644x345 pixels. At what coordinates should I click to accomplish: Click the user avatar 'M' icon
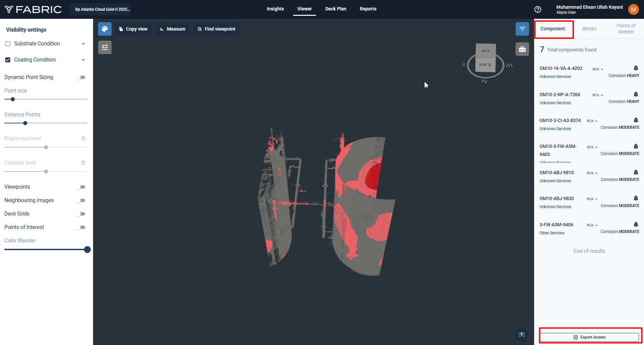pos(633,9)
